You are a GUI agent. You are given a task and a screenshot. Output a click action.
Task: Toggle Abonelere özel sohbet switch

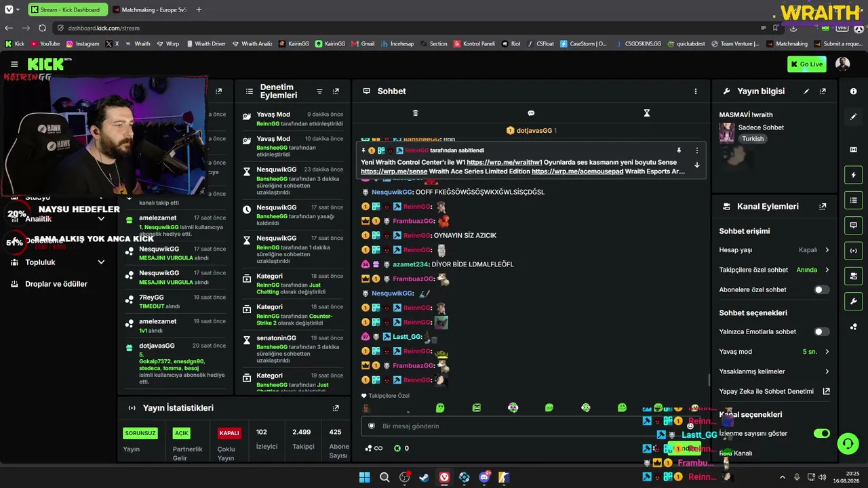pos(821,290)
